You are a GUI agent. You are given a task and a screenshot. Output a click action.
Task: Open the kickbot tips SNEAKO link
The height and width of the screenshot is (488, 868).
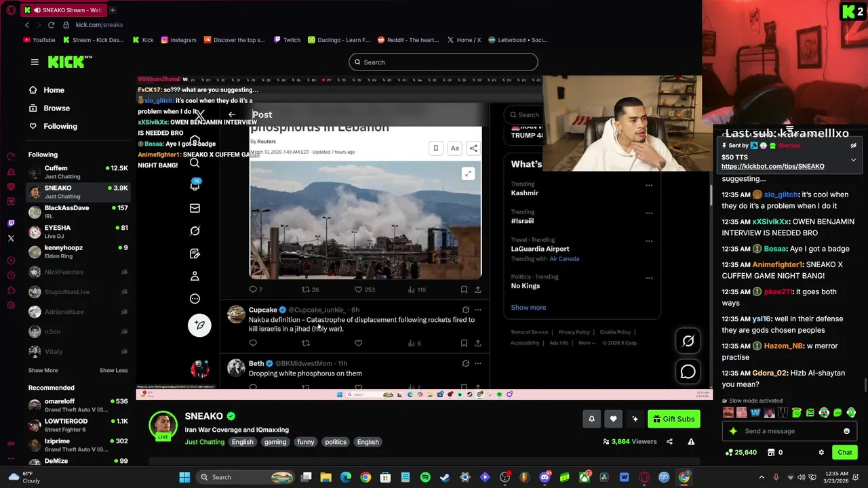point(772,166)
